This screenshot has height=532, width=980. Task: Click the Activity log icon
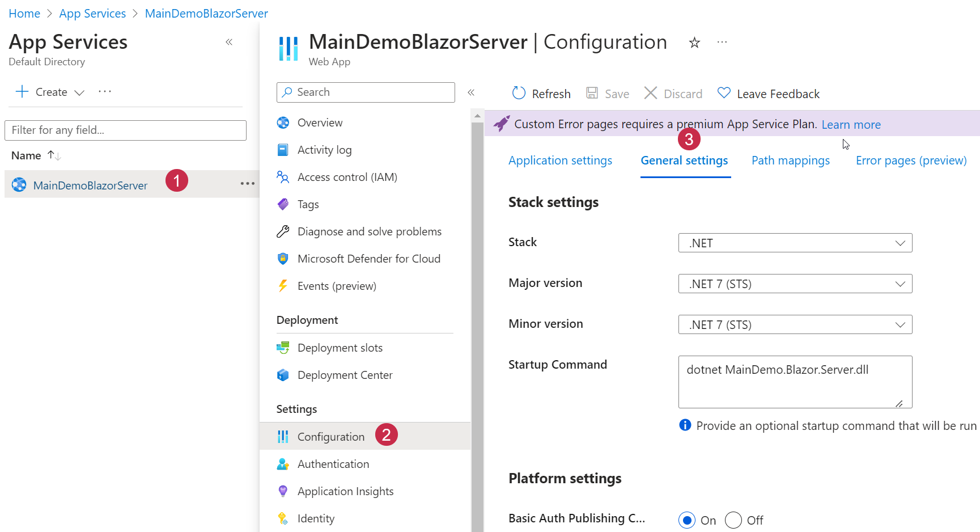(283, 150)
